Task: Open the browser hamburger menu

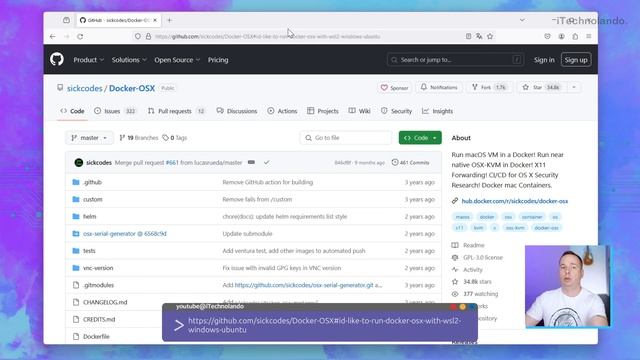Action: pyautogui.click(x=589, y=36)
